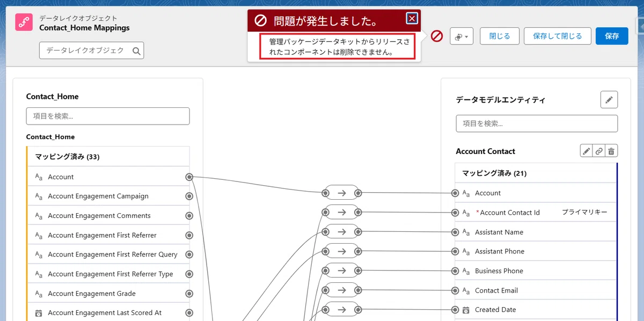
Task: Click connector dot for Account Engagement Comments
Action: click(189, 216)
